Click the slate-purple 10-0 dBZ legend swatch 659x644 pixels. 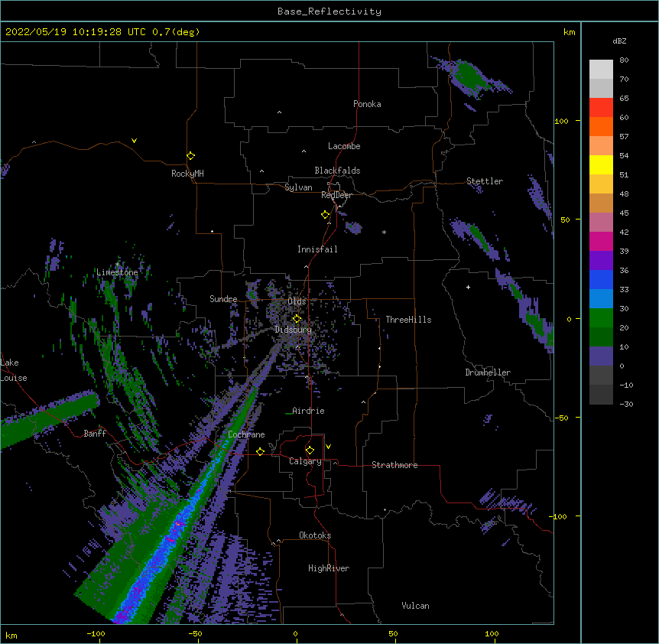tap(601, 356)
